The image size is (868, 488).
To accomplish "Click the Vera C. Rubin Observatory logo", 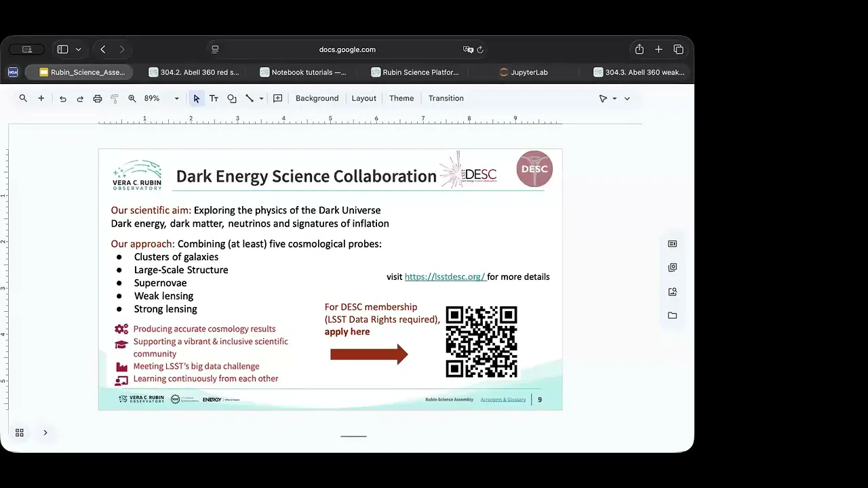I will pos(137,175).
